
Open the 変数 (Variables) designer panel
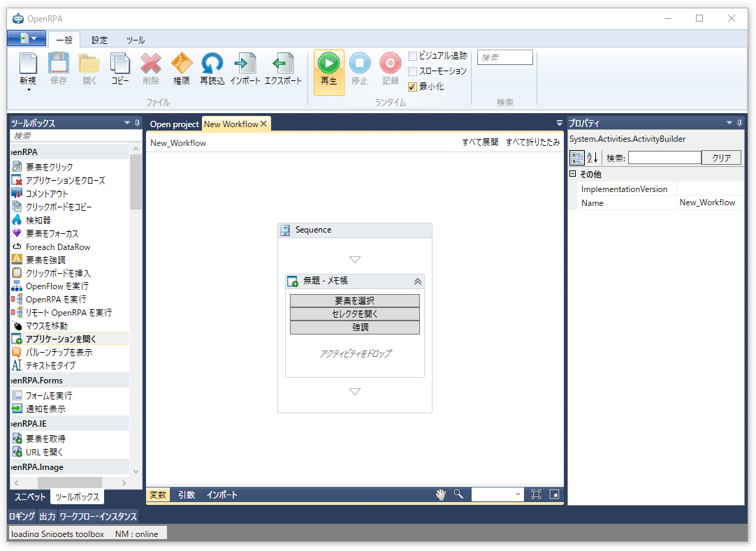click(158, 495)
